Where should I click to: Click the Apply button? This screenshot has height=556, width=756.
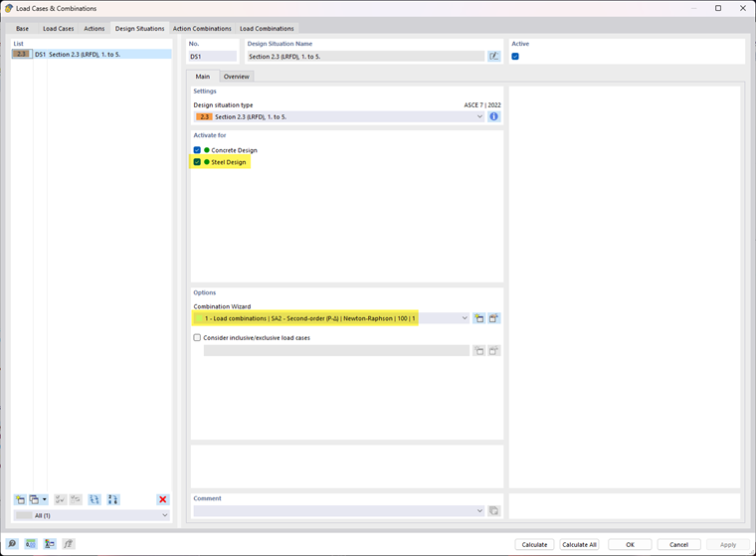(728, 544)
